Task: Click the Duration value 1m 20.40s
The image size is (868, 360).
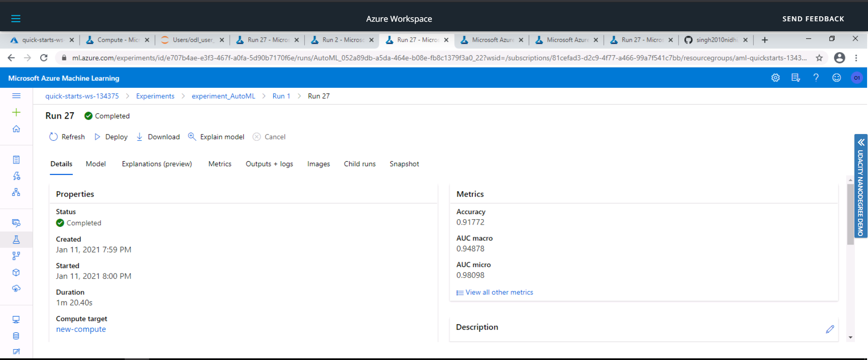Action: (74, 302)
